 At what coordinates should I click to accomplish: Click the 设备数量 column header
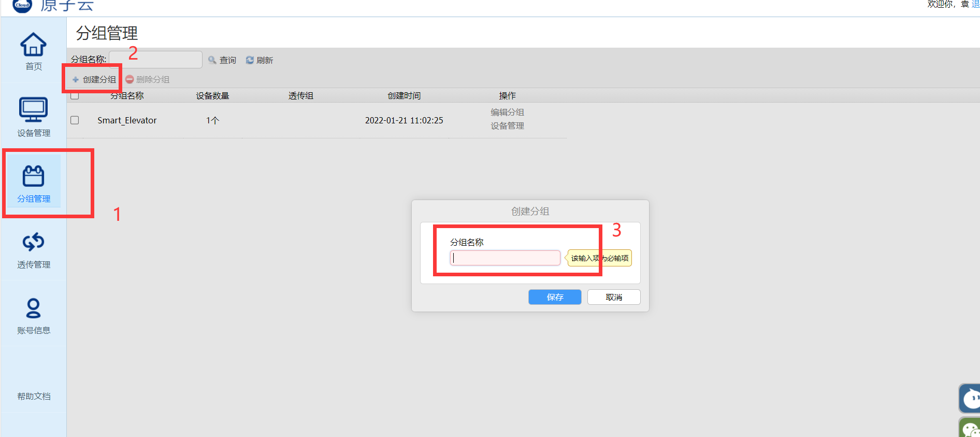(212, 95)
